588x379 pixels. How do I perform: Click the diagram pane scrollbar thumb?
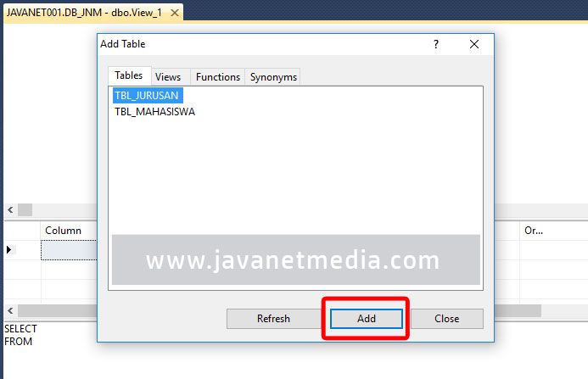(25, 210)
